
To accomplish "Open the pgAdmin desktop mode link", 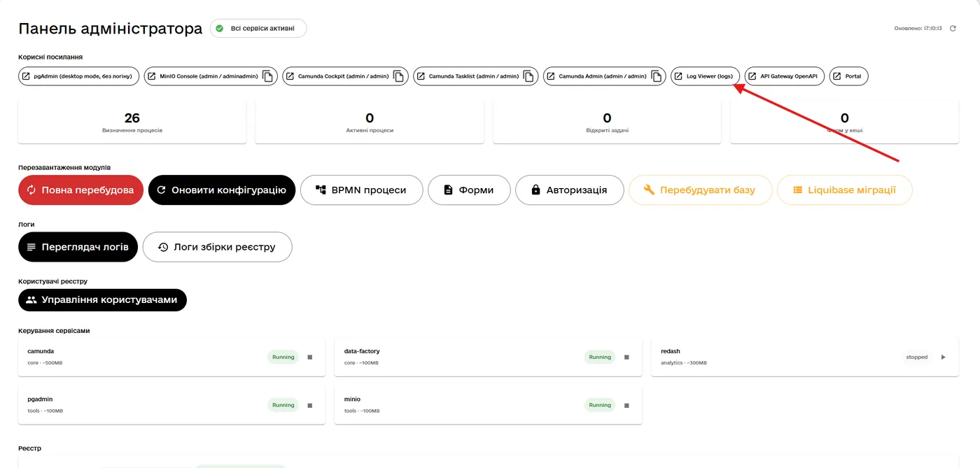I will click(x=79, y=76).
